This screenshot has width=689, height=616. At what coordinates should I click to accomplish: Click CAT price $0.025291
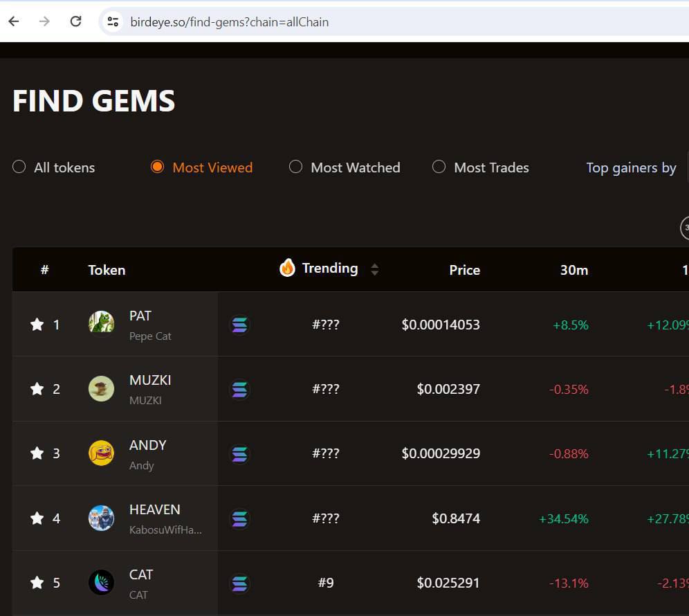pos(448,583)
